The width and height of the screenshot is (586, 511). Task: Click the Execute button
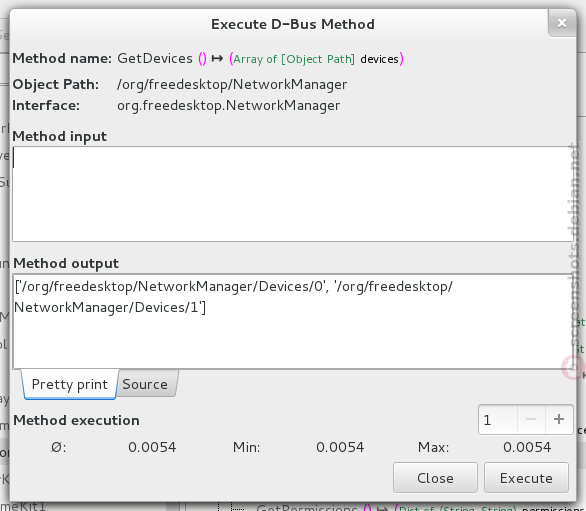526,478
